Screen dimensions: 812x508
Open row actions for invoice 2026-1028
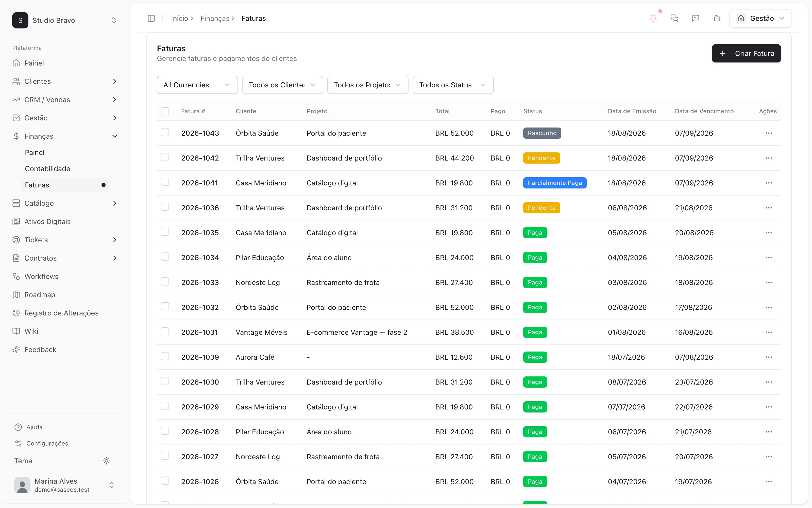click(769, 432)
